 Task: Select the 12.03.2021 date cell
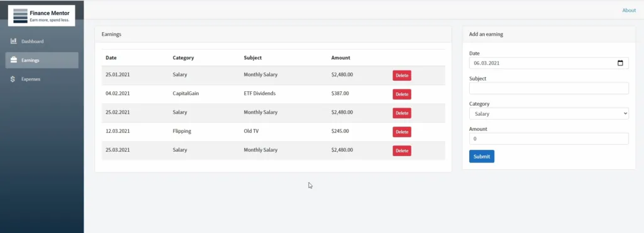coord(118,131)
